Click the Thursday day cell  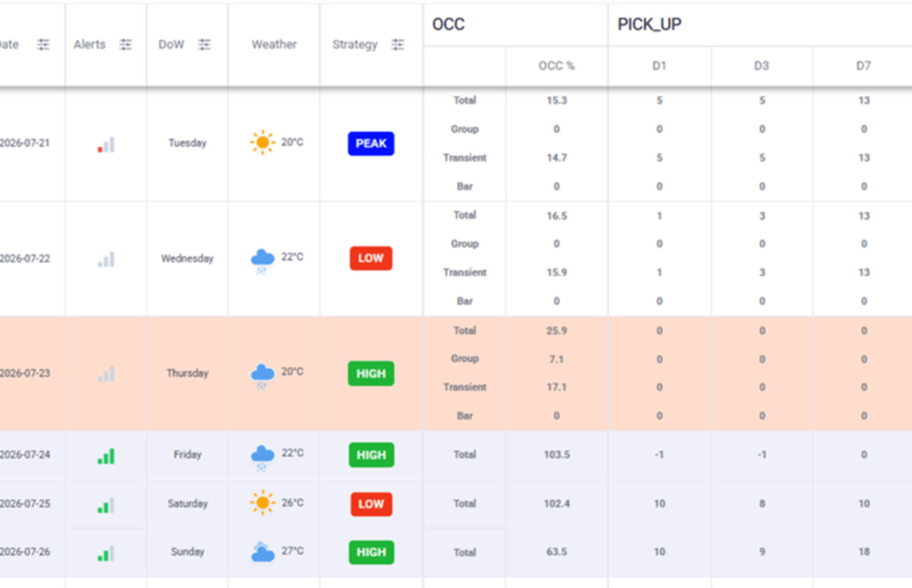click(x=188, y=373)
